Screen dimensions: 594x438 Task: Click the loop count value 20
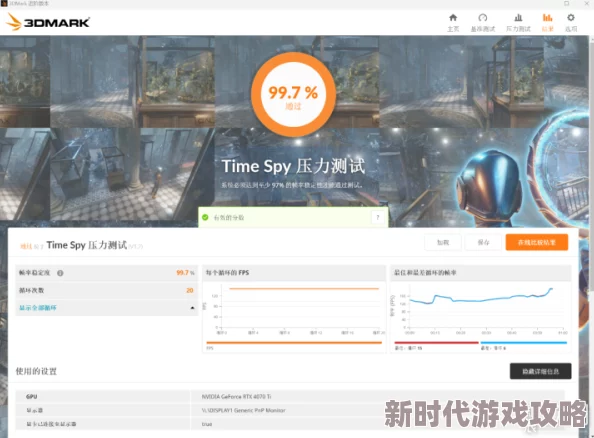190,290
